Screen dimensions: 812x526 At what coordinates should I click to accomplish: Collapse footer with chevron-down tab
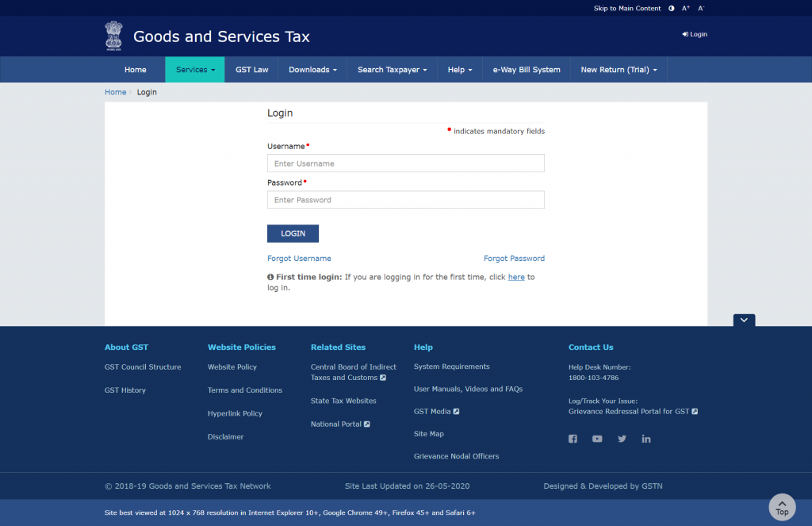click(x=744, y=321)
